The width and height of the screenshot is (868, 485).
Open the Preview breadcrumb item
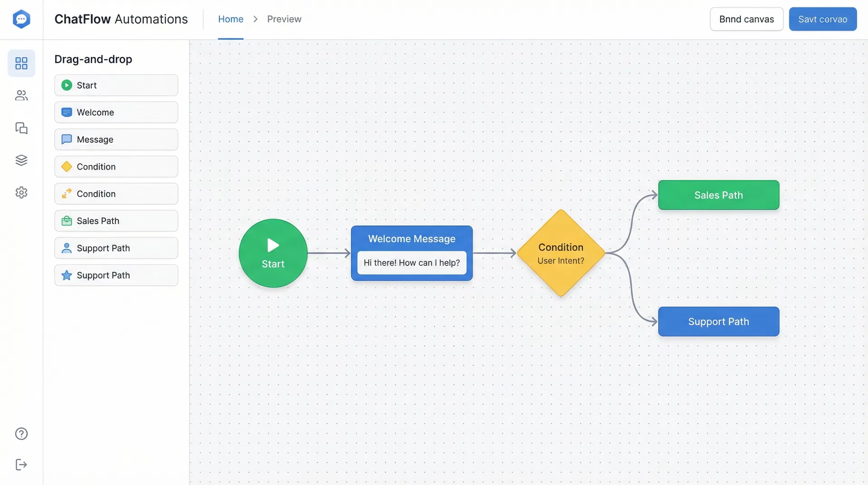[284, 19]
